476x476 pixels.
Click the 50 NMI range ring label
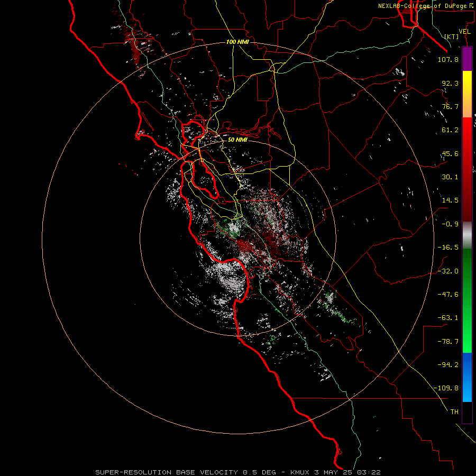click(x=237, y=140)
